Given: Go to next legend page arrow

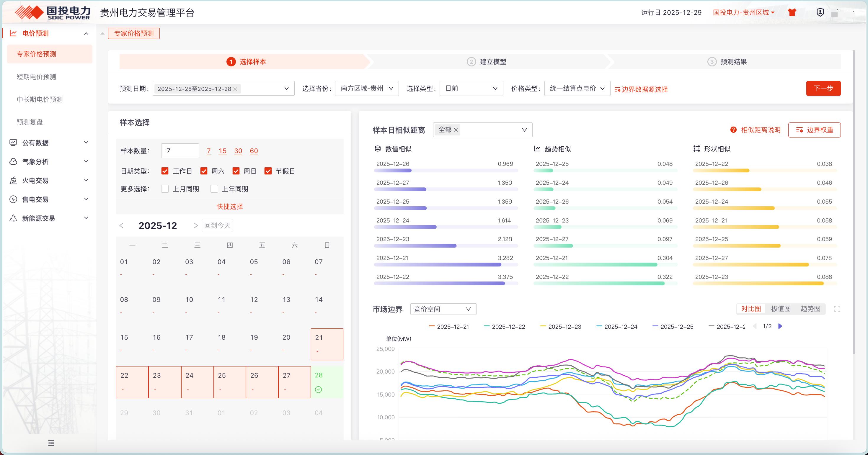Looking at the screenshot, I should [x=780, y=326].
